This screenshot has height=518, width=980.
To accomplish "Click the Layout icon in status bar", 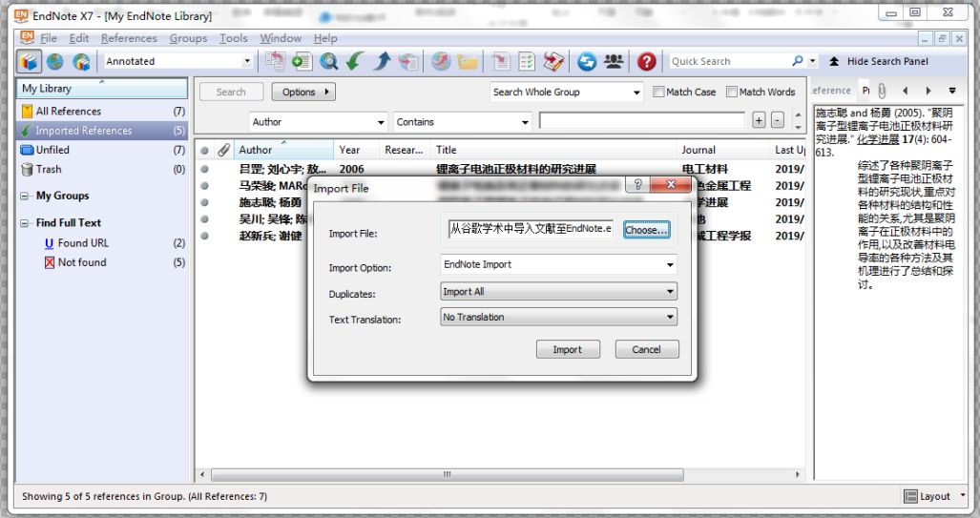I will click(x=910, y=496).
